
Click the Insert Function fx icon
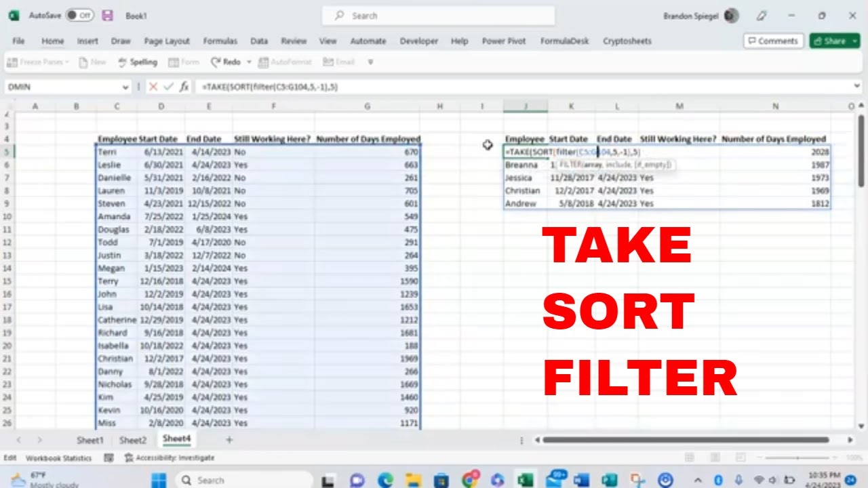pos(184,87)
